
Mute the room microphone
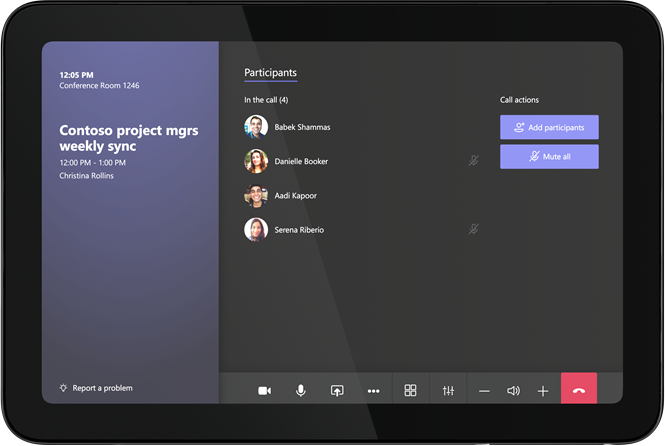[x=300, y=390]
